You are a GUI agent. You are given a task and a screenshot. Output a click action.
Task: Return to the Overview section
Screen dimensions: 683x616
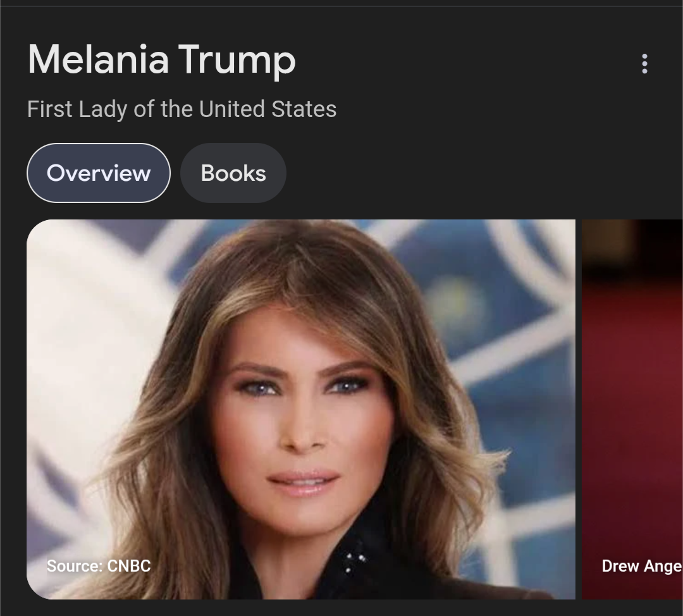click(x=99, y=173)
